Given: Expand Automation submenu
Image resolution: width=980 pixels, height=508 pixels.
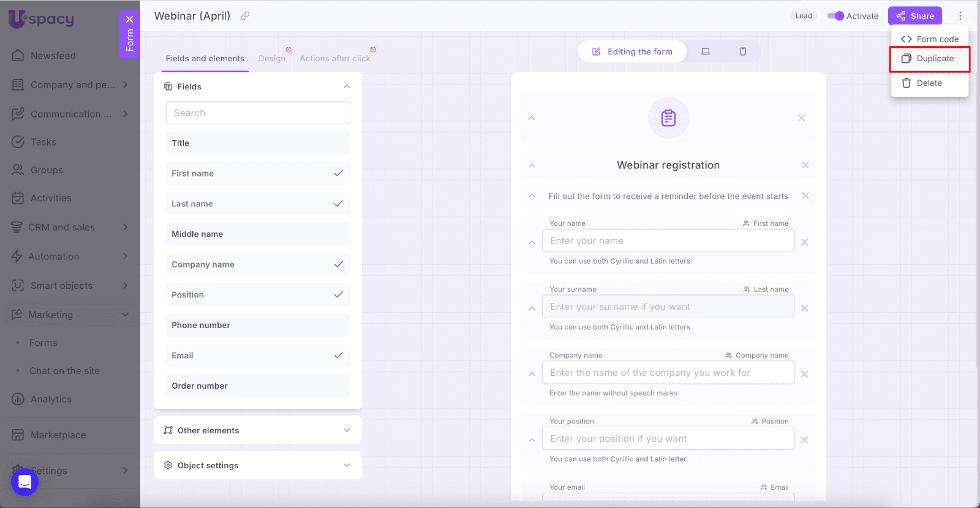Looking at the screenshot, I should point(126,256).
